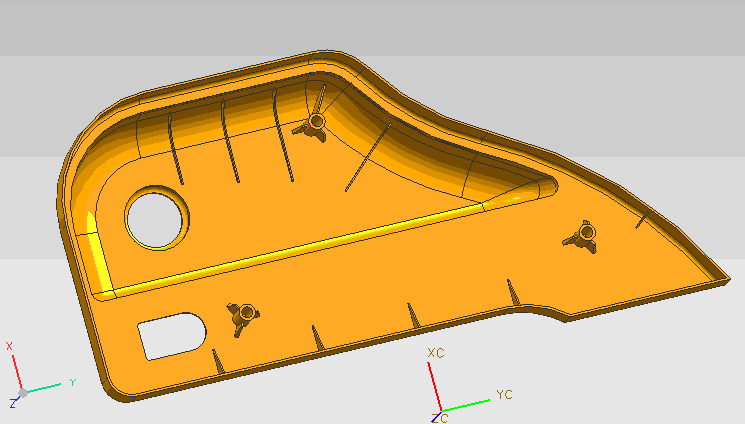
Task: Click the red XC axis of the WCS
Action: coord(435,386)
